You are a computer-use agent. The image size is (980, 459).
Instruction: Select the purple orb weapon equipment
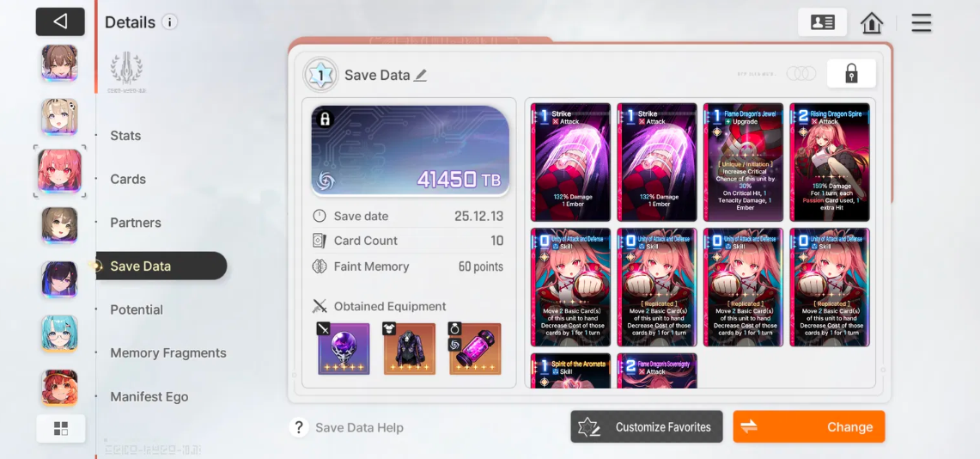pyautogui.click(x=344, y=348)
